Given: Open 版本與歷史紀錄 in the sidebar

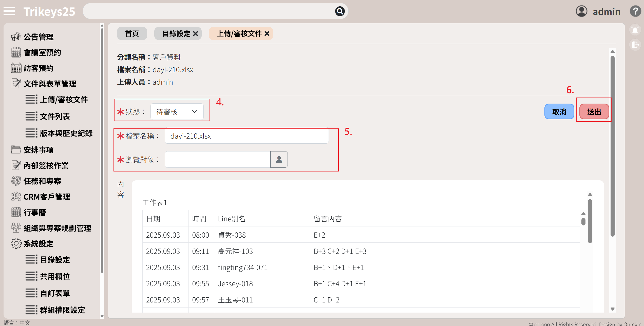Looking at the screenshot, I should (x=66, y=133).
